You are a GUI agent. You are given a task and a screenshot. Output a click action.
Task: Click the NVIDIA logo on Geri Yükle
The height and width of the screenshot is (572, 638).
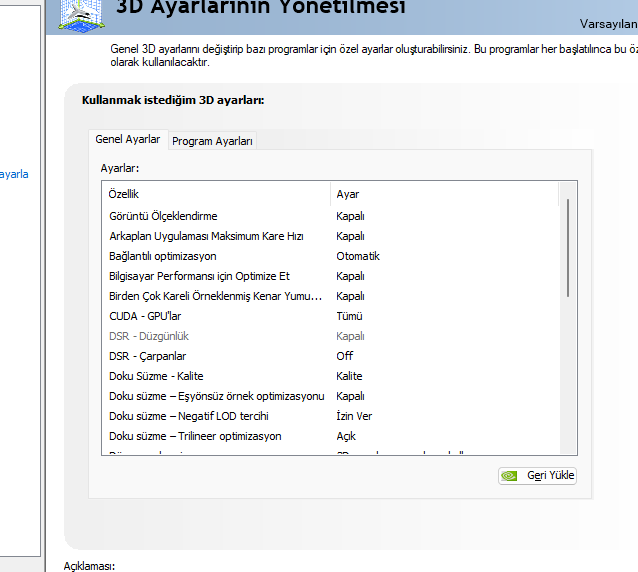tap(509, 476)
